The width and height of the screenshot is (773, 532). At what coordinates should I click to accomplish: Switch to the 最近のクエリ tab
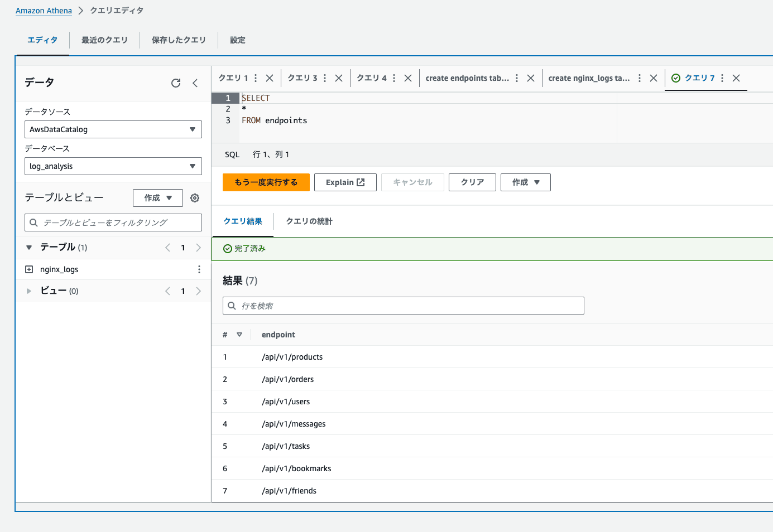coord(104,40)
